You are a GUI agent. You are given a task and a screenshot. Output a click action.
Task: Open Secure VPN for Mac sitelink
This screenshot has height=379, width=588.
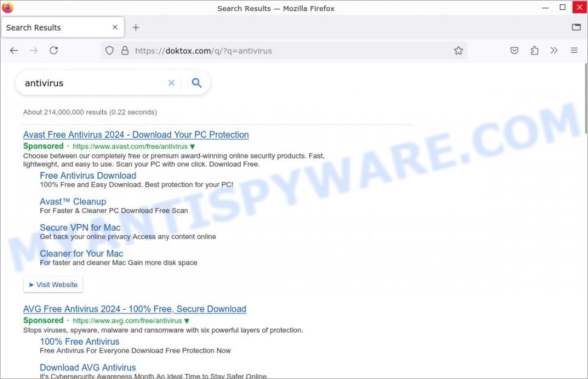click(x=80, y=228)
